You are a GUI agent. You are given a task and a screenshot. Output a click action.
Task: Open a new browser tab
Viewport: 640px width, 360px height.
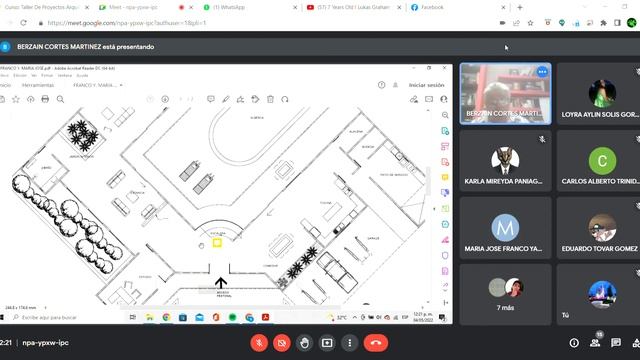tap(520, 7)
